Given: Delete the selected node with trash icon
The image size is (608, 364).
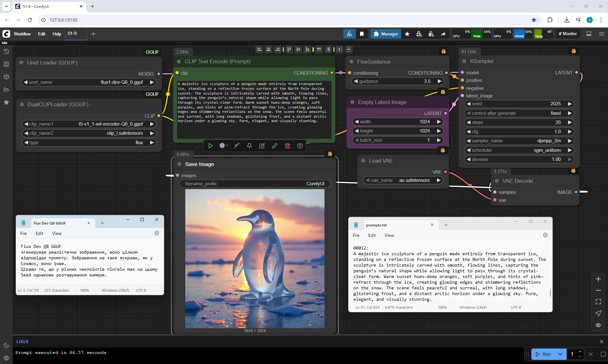Looking at the screenshot, I should click(287, 146).
